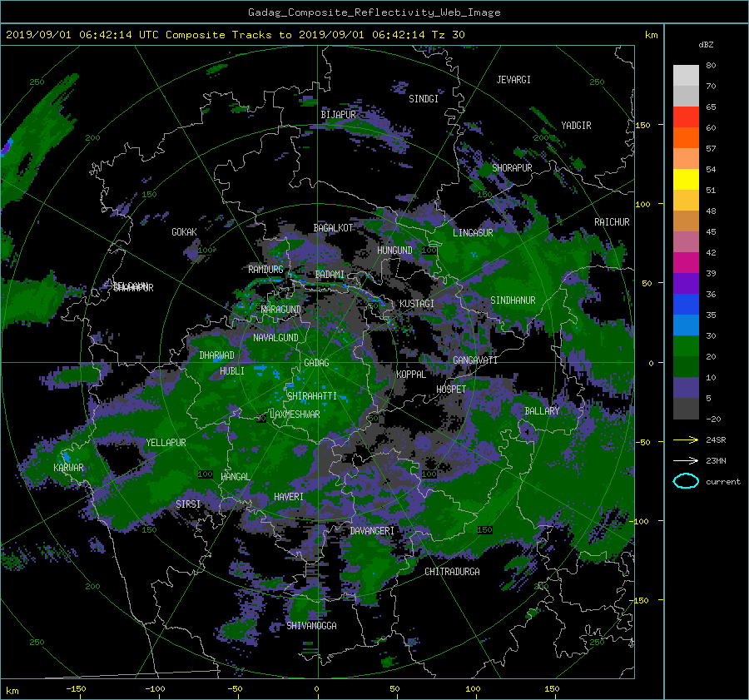Click the RAICHUR city label
749x700 pixels.
pos(612,222)
